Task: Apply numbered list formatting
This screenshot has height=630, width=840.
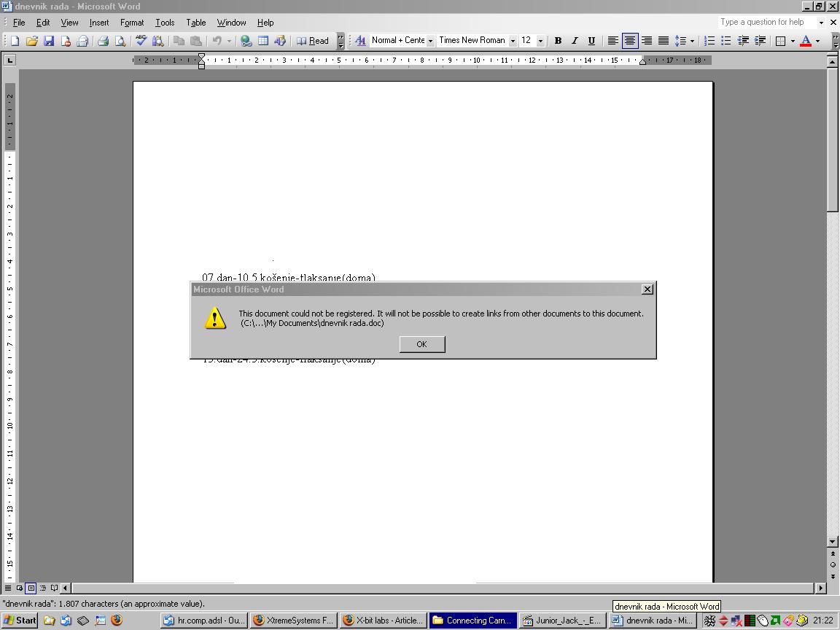Action: click(709, 41)
